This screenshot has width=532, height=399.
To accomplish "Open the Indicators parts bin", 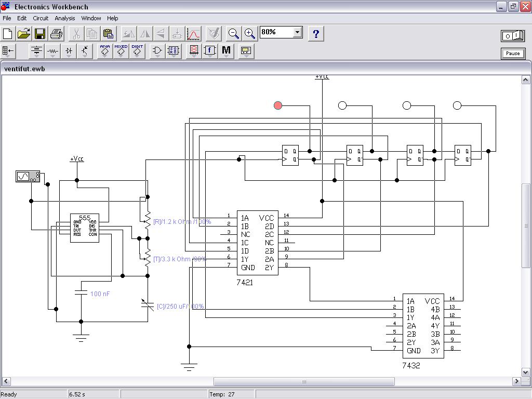I will coord(194,51).
